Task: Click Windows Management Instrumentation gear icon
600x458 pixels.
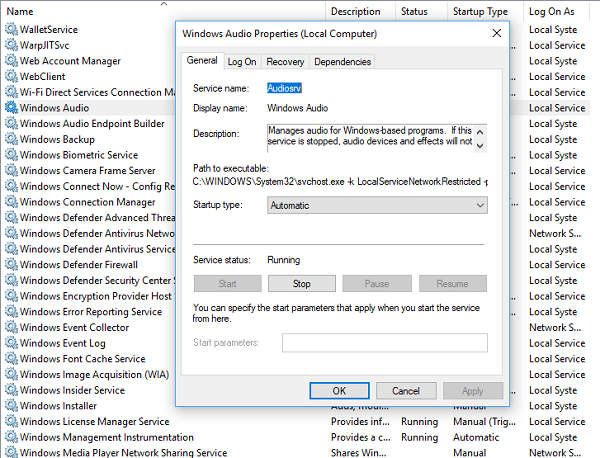Action: coord(11,437)
